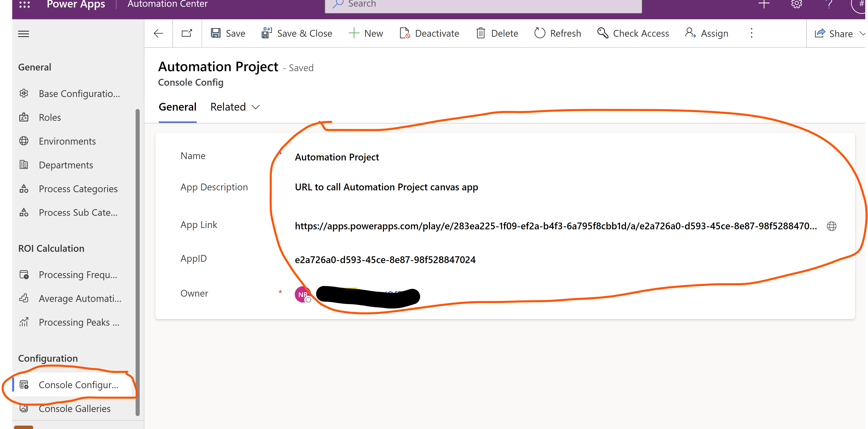Select Console Galleries in the sidebar
Screen dimensions: 868x429
pyautogui.click(x=75, y=408)
